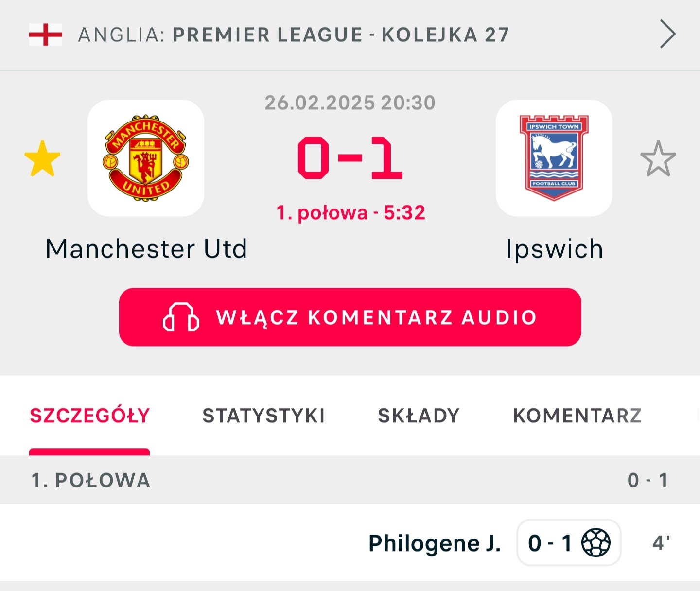Click the Manchester United crest
The image size is (700, 591).
[x=146, y=158]
